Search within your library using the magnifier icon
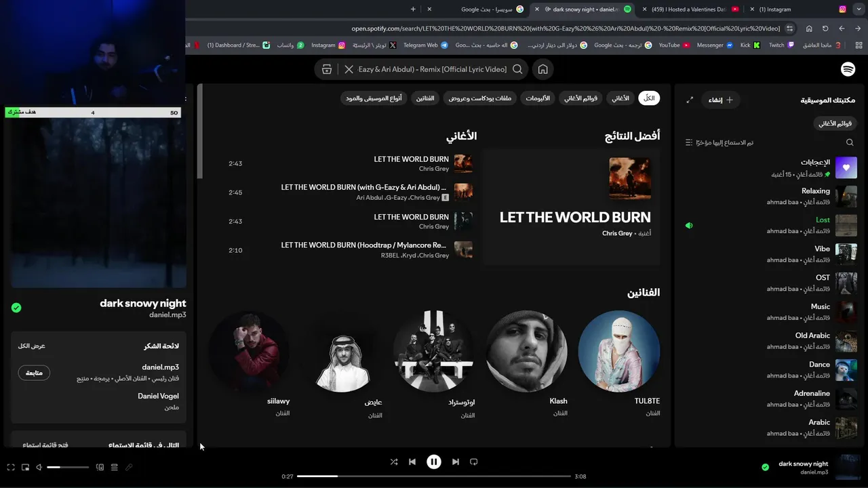Screen dimensions: 868x488 850,142
